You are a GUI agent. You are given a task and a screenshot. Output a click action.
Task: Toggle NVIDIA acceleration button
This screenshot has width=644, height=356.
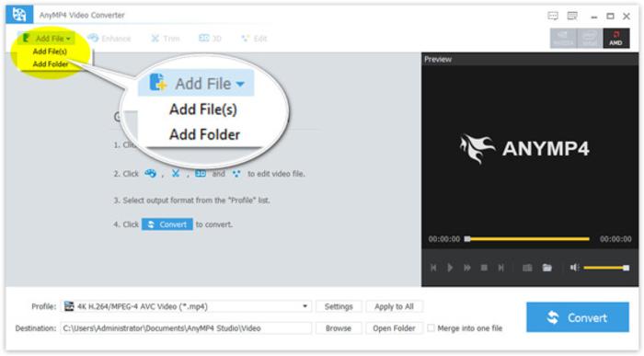563,39
